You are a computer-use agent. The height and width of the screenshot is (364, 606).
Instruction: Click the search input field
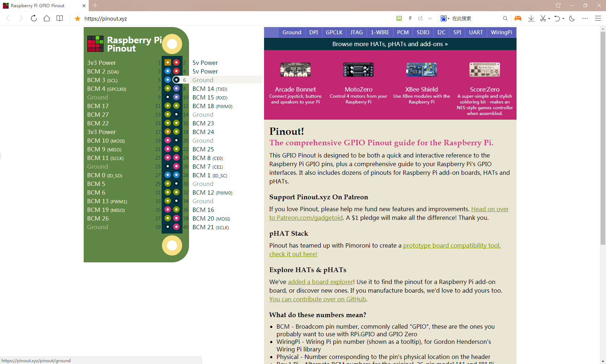[476, 18]
